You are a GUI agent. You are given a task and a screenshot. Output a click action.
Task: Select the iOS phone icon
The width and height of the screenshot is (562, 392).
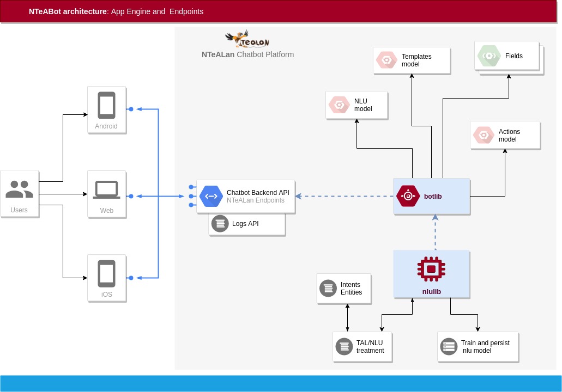click(x=106, y=274)
